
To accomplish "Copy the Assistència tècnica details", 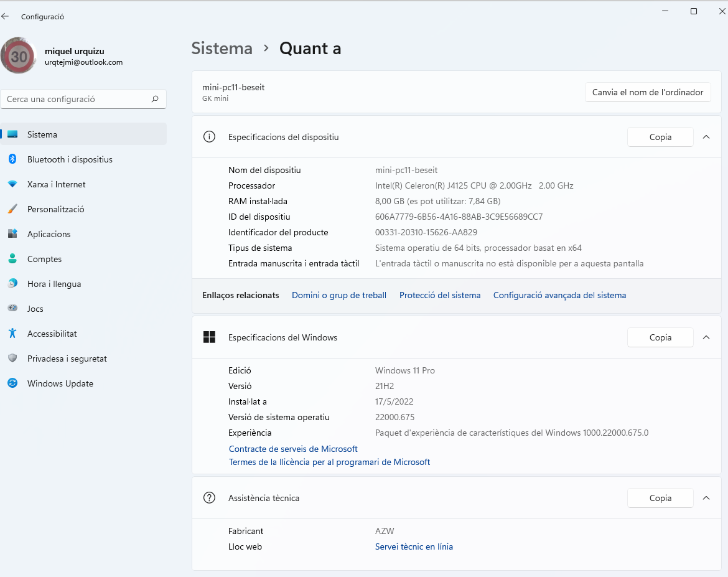I will coord(660,498).
